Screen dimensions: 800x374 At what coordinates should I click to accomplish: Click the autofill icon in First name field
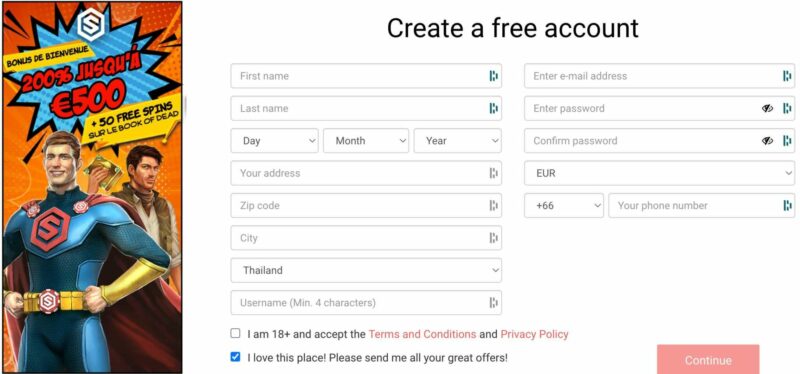(493, 76)
